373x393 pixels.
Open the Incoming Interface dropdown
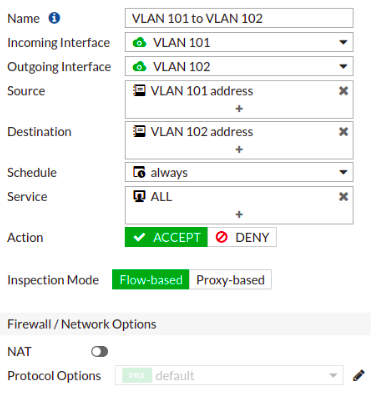pyautogui.click(x=239, y=42)
